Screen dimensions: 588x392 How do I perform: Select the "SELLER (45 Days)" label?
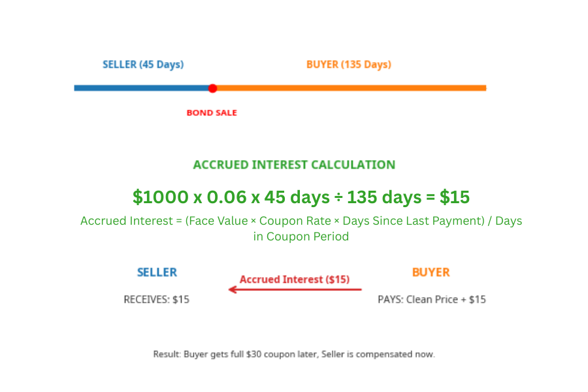(143, 65)
